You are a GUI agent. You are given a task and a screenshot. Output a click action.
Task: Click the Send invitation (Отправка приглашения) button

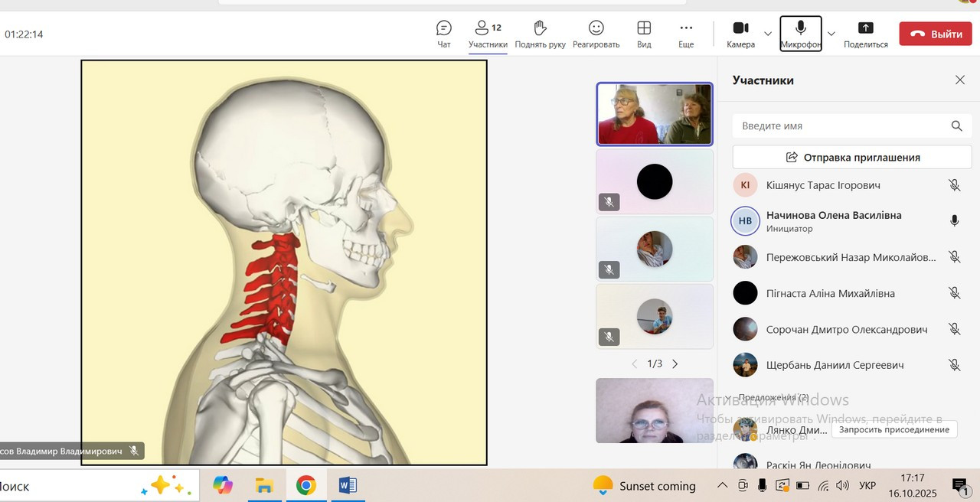tap(852, 157)
